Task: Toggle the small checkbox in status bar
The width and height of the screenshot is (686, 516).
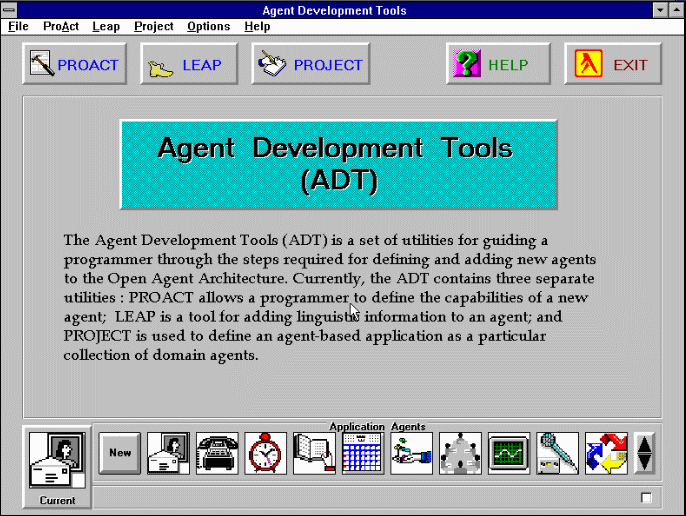Action: [646, 498]
